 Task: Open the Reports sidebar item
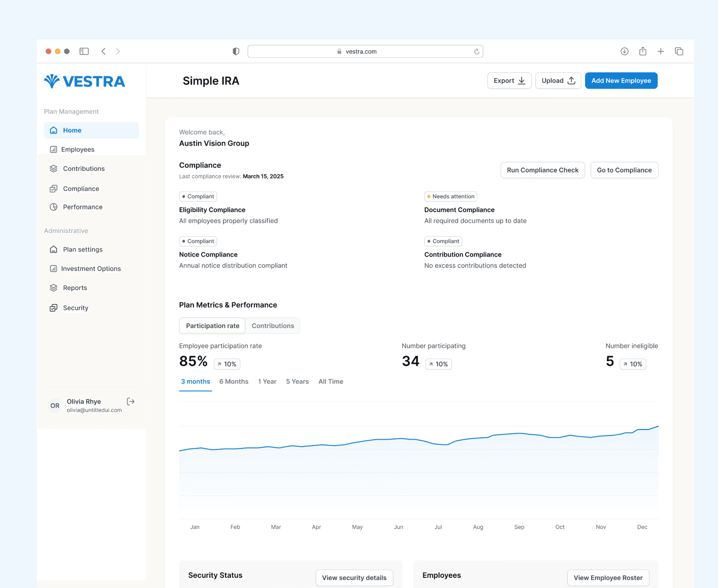[x=91, y=288]
